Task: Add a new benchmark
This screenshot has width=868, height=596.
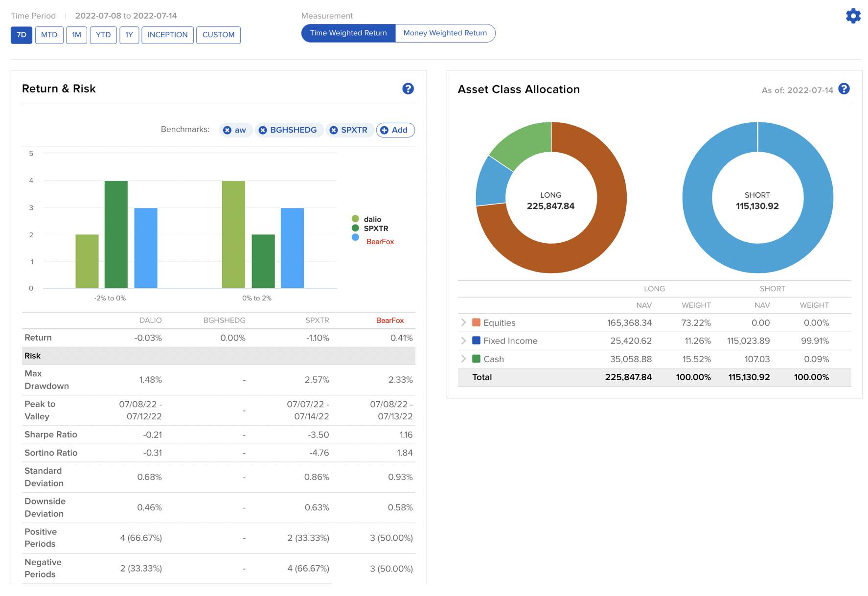Action: 395,130
